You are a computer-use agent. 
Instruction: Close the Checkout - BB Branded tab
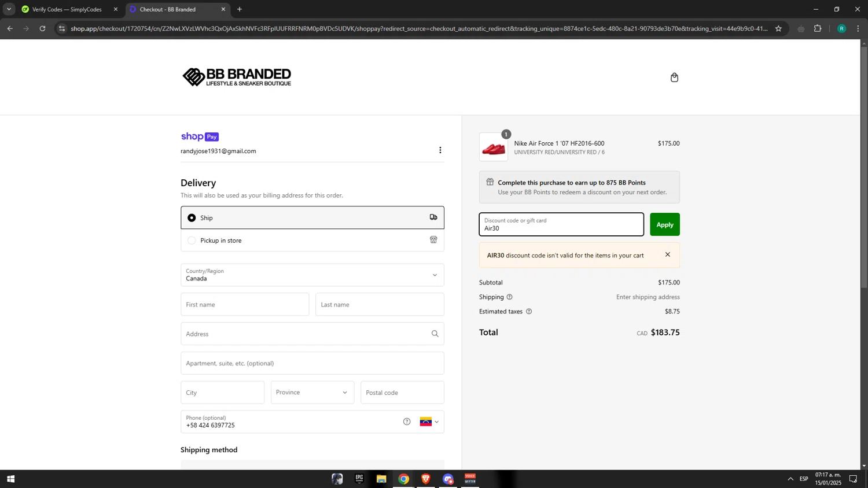click(x=223, y=9)
